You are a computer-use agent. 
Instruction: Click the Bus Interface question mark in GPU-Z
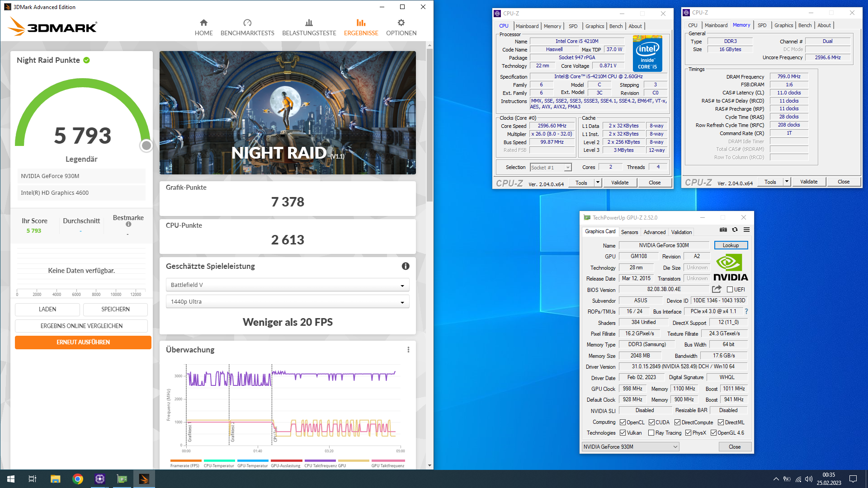coord(746,311)
